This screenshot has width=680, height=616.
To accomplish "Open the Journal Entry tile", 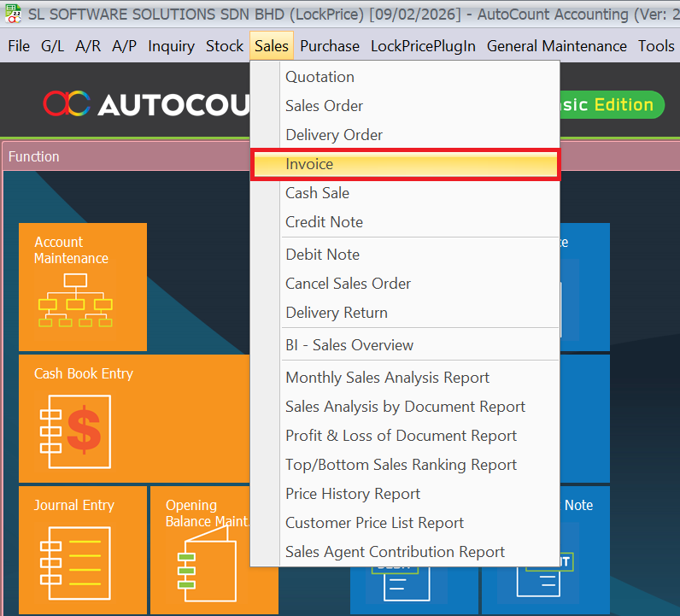I will 82,549.
